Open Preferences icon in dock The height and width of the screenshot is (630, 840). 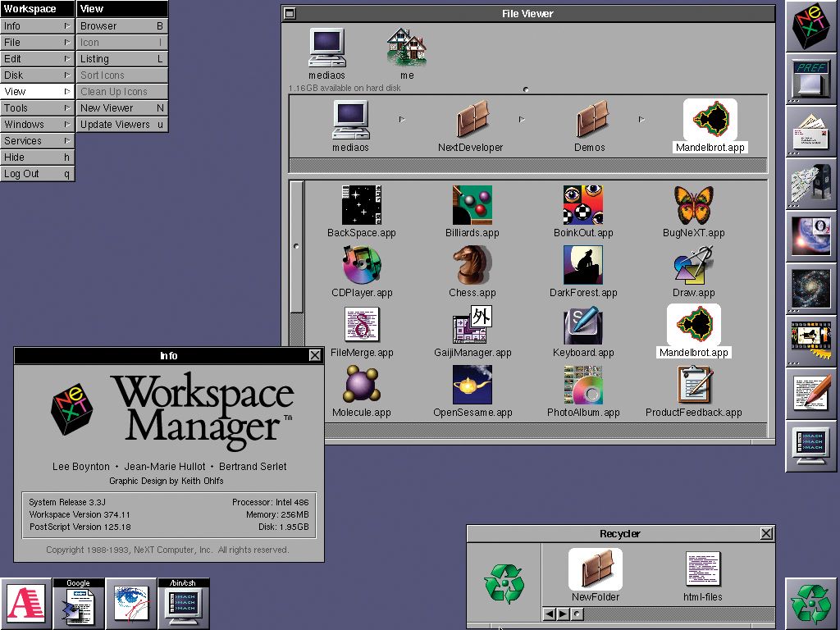click(810, 78)
